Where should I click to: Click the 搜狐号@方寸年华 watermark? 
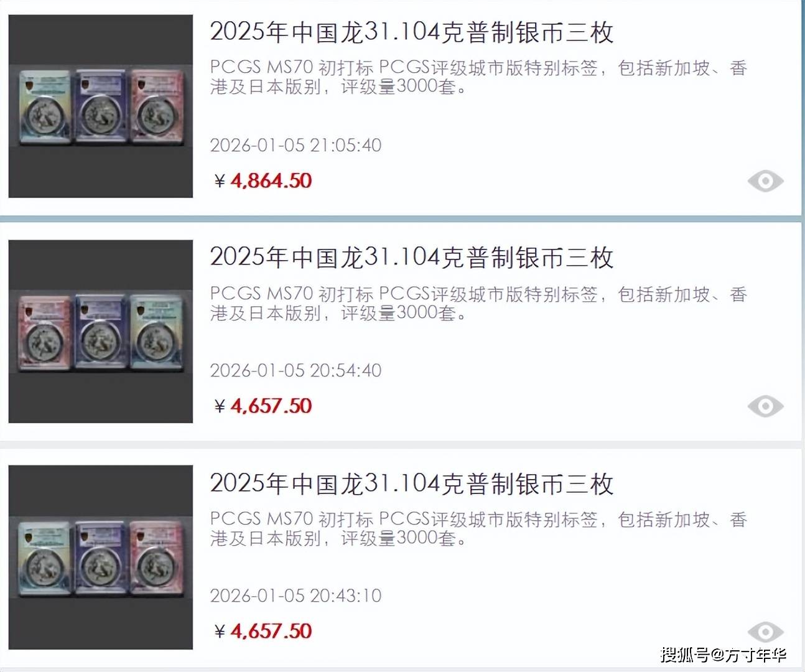coord(724,655)
